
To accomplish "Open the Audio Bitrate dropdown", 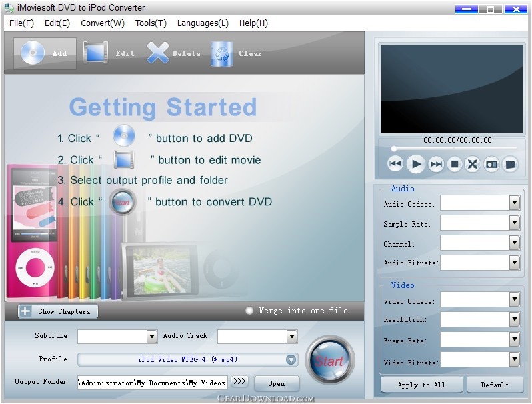I will [x=515, y=262].
